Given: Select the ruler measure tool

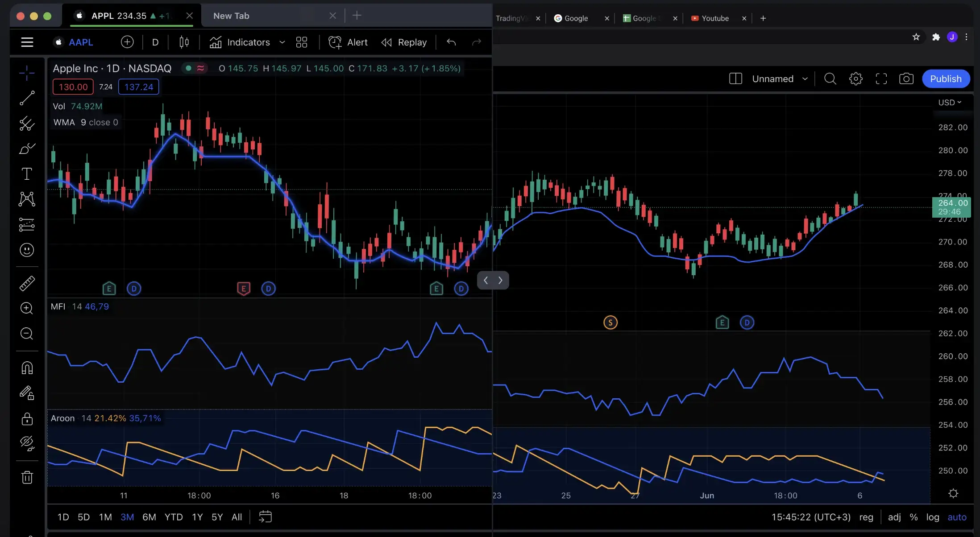Looking at the screenshot, I should pyautogui.click(x=27, y=283).
